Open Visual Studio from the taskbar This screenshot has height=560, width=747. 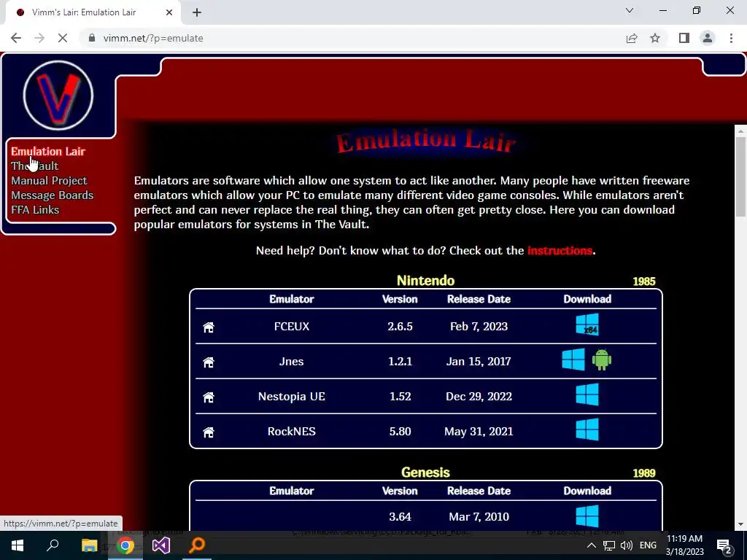(161, 545)
